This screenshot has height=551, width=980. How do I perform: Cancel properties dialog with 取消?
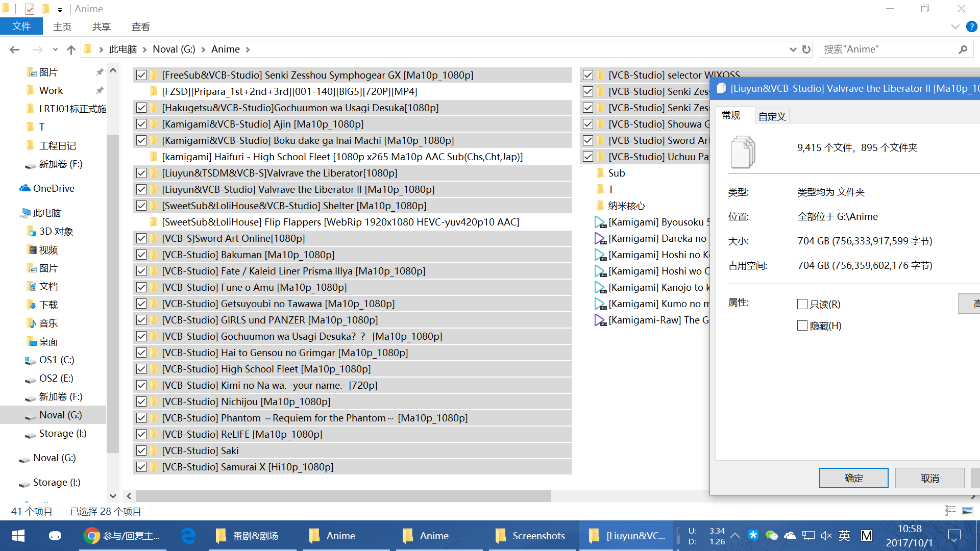929,478
